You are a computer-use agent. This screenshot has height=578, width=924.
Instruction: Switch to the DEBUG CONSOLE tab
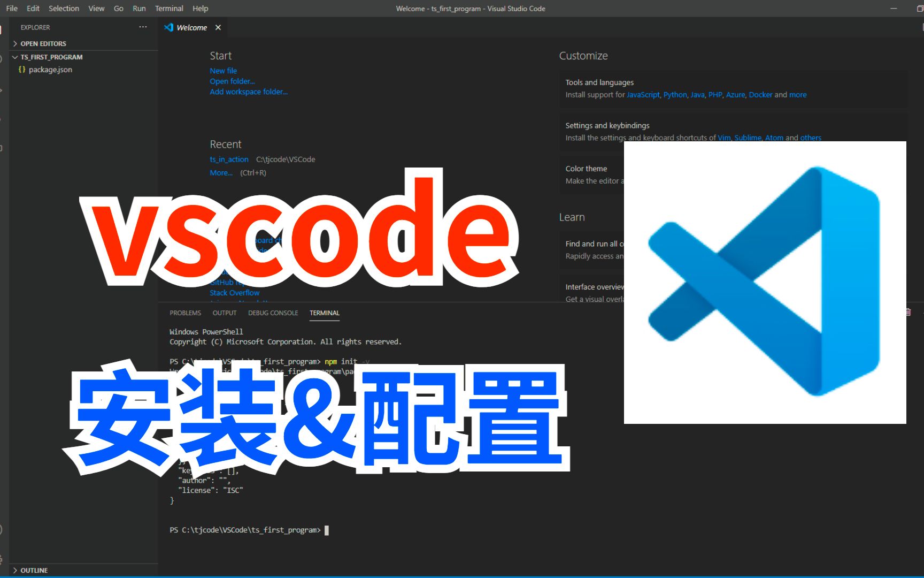(x=273, y=313)
